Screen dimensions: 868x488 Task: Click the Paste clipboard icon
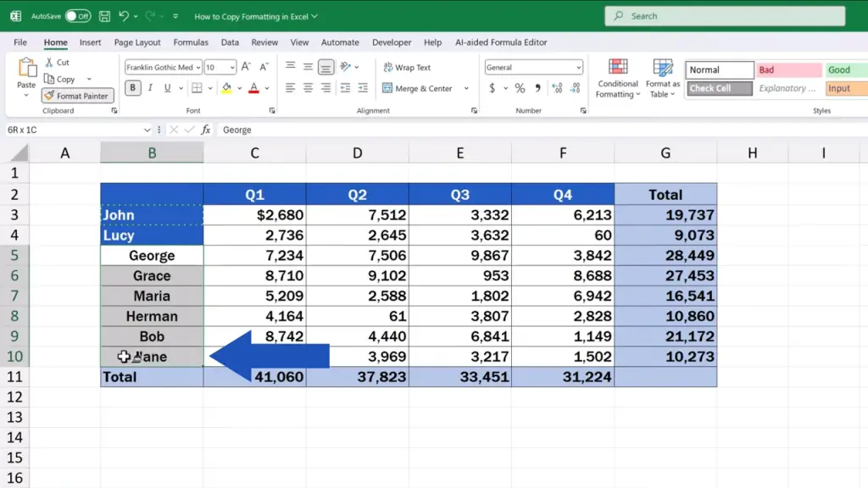(26, 69)
